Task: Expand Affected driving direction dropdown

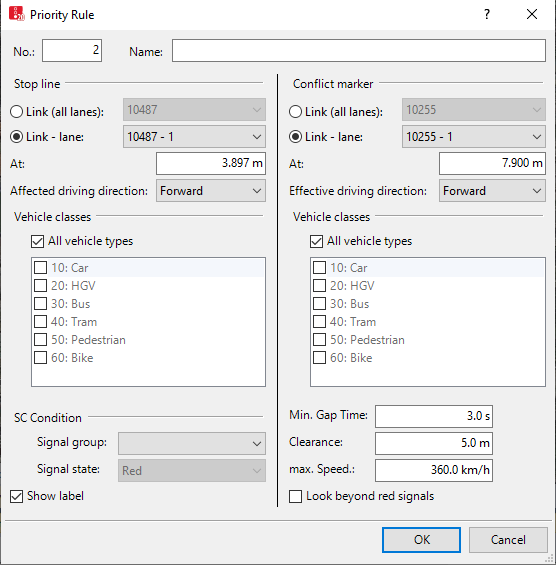Action: pyautogui.click(x=211, y=191)
